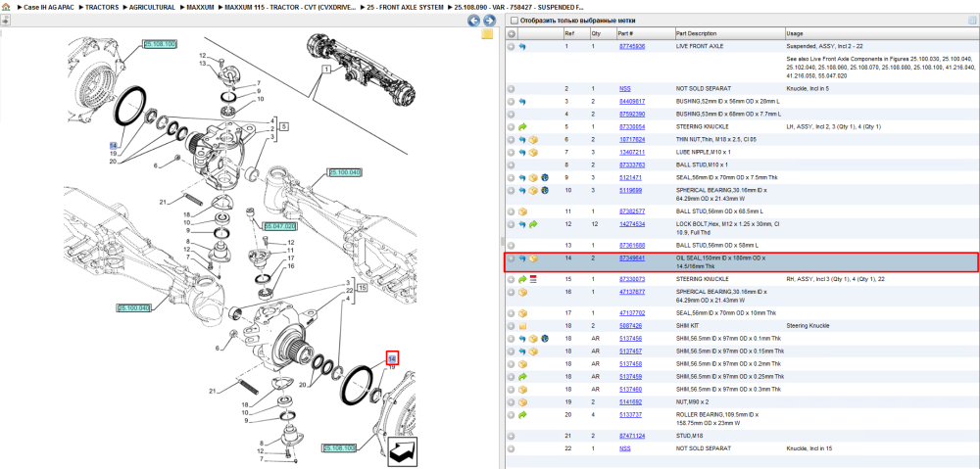980x469 pixels.
Task: Click box icon on LUBE NIPPLE row
Action: pyautogui.click(x=533, y=153)
